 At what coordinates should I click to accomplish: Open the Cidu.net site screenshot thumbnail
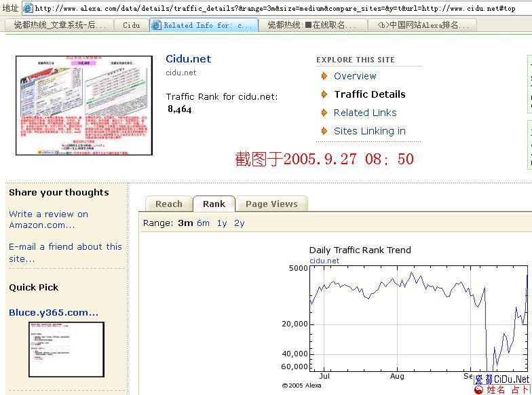click(x=84, y=105)
